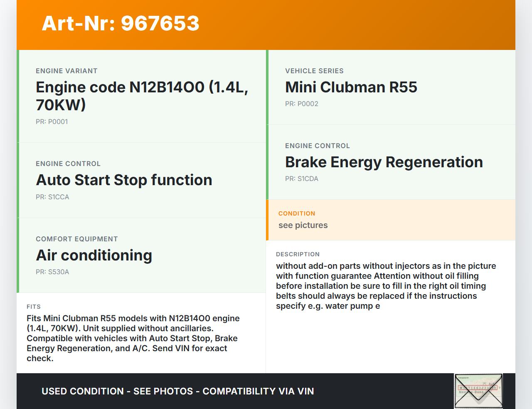Click the Comfort Equipment label

(x=76, y=239)
